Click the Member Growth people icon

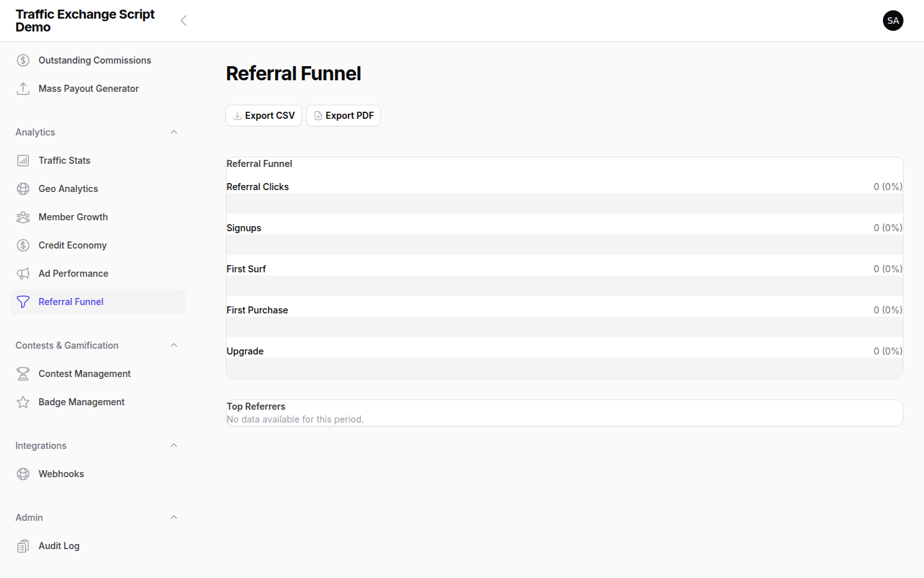(x=23, y=216)
